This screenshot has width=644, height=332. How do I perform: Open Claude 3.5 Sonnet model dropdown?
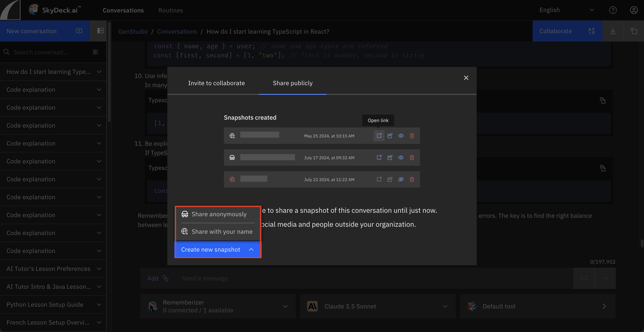(377, 306)
